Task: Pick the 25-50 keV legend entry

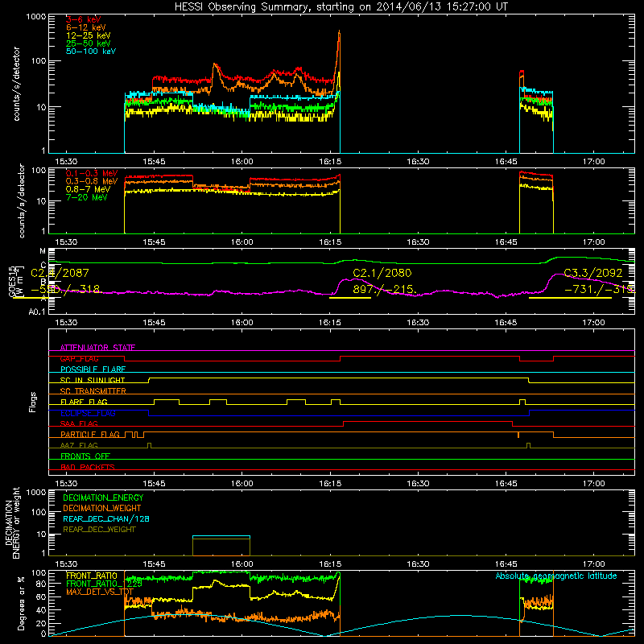Action: [88, 43]
